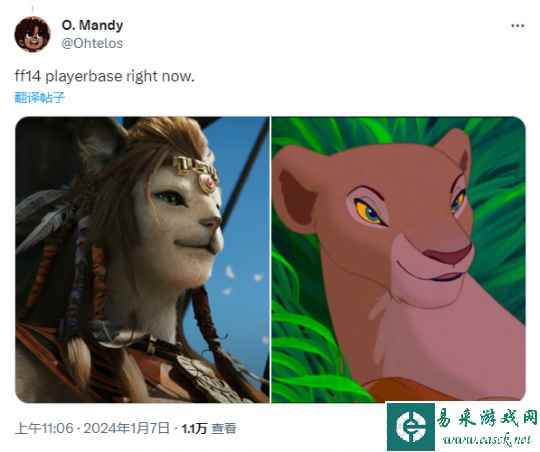Open the three-dot more options menu
This screenshot has height=452, width=540.
coord(517,26)
